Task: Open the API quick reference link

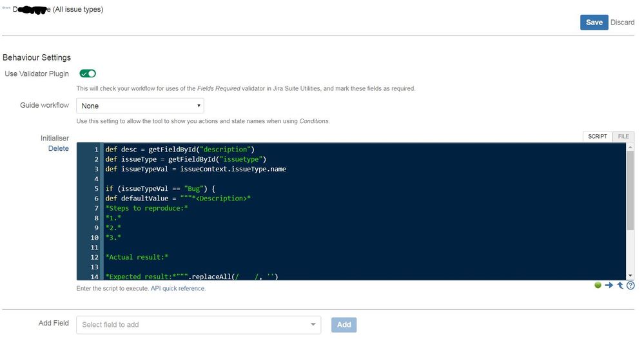Action: 177,289
